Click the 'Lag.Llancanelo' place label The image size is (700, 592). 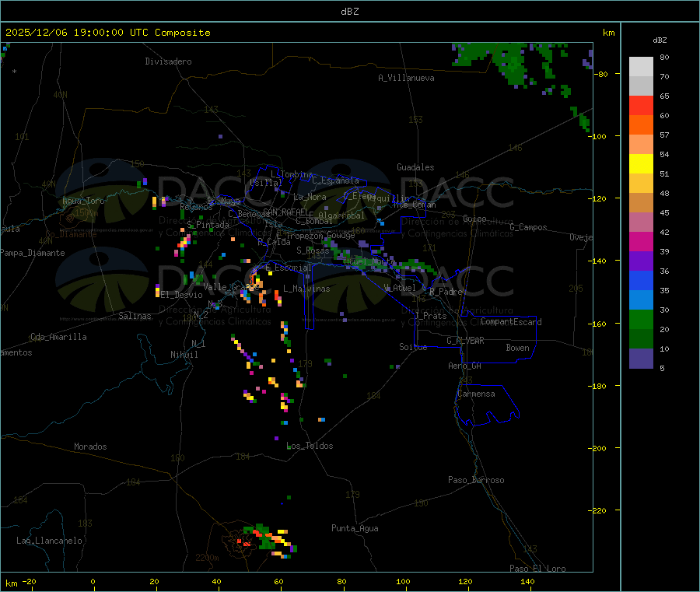50,541
